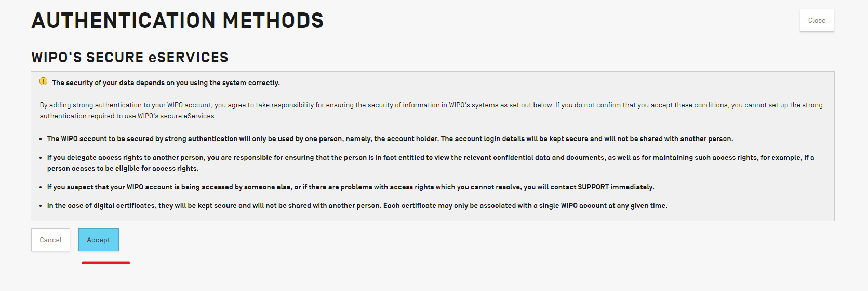868x291 pixels.
Task: Click the bullet dot before "In the case"
Action: point(41,206)
